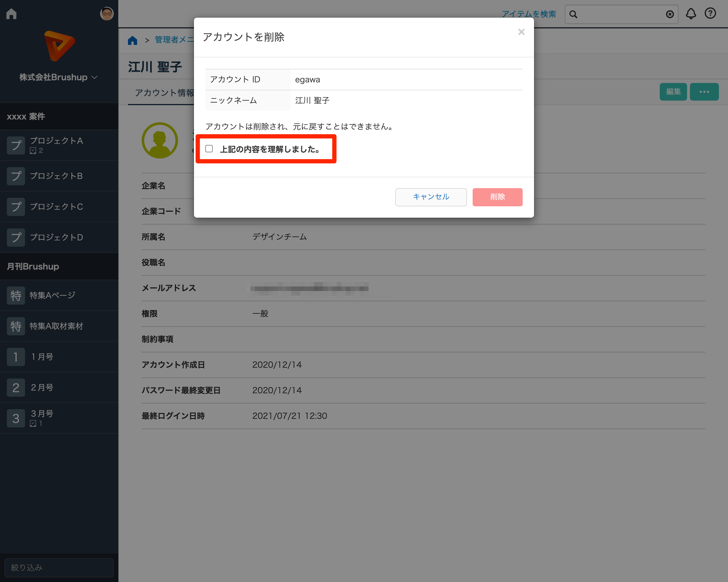Clear the search field with X icon
Image resolution: width=728 pixels, height=582 pixels.
pyautogui.click(x=670, y=14)
